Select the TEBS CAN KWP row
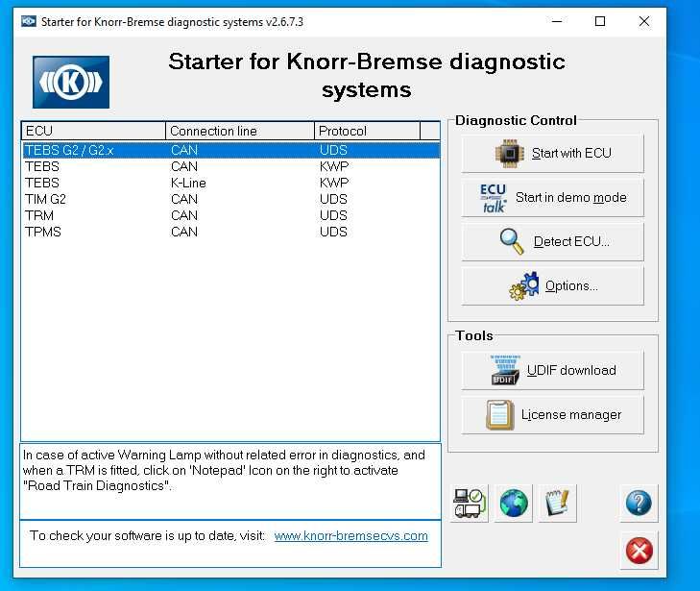The width and height of the screenshot is (700, 591). (x=230, y=166)
